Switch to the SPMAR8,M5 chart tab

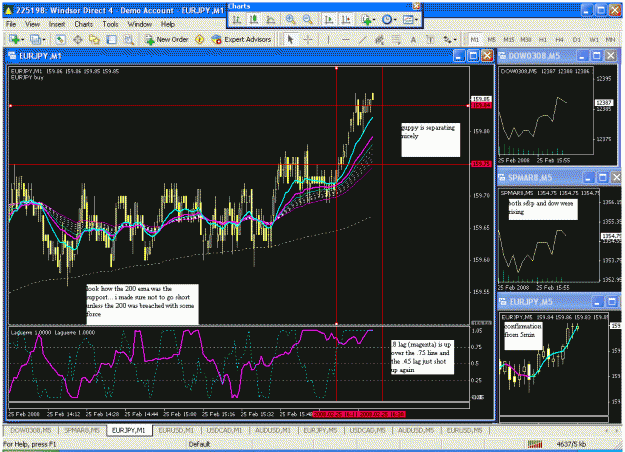tap(82, 430)
